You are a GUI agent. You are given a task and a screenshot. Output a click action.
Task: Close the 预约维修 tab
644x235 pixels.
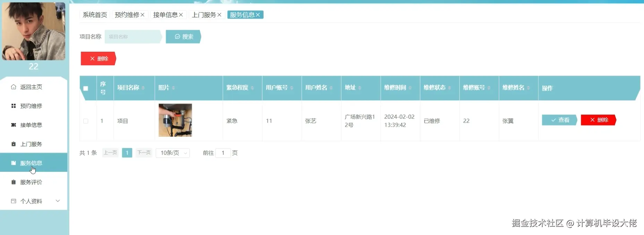[x=143, y=15]
